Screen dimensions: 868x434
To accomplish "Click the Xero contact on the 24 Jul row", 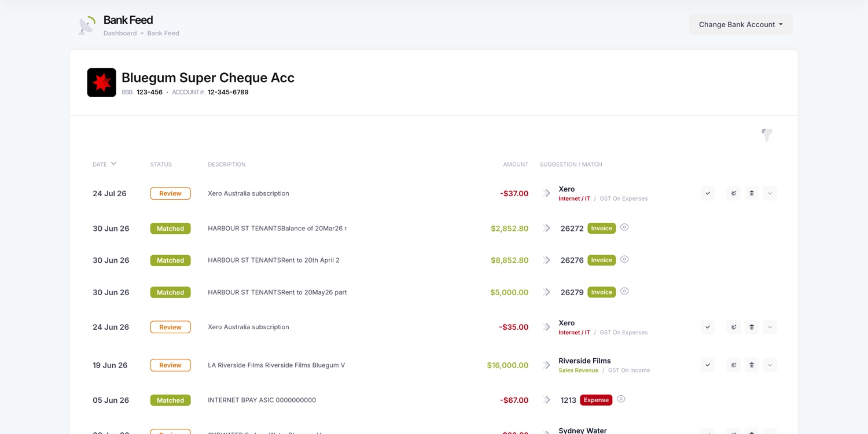I will 567,189.
